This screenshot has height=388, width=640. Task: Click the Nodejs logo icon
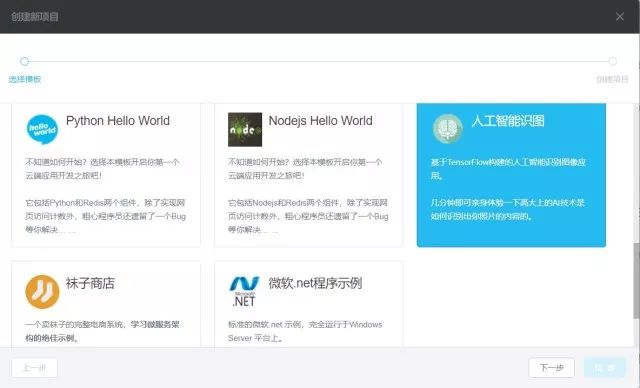click(x=245, y=129)
